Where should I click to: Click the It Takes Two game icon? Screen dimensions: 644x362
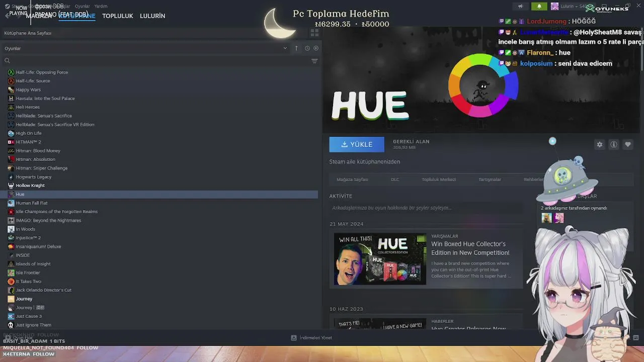coord(11,282)
